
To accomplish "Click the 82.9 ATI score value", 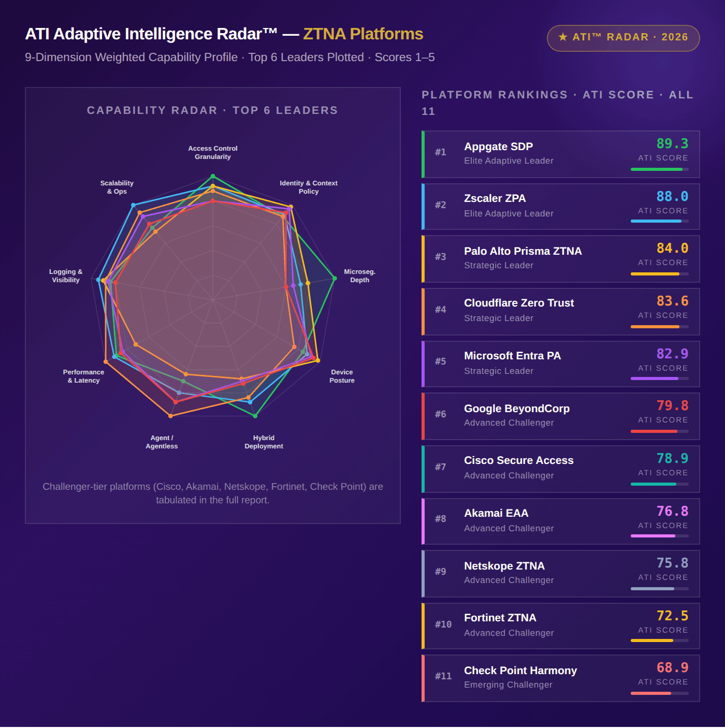I will point(672,354).
